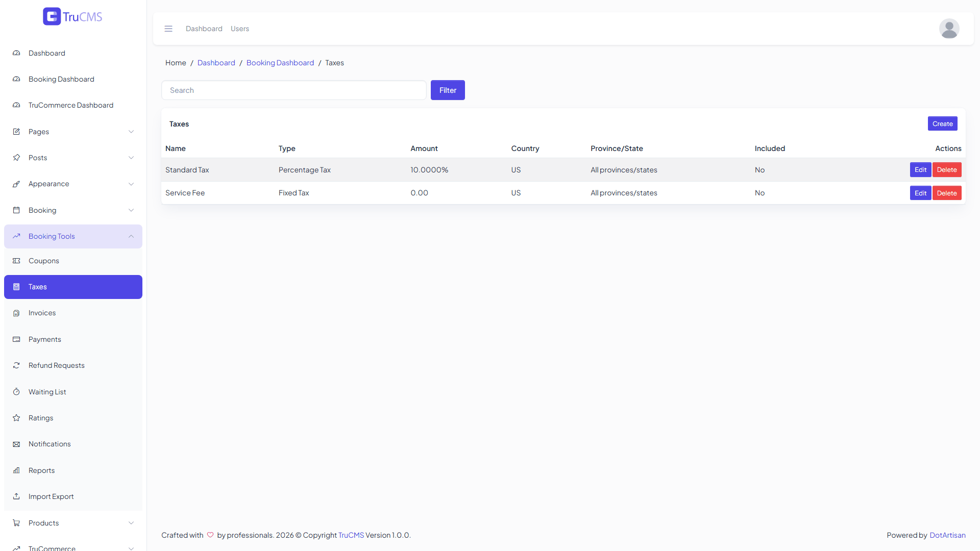This screenshot has height=551, width=980.
Task: Click the Filter button
Action: 448,90
